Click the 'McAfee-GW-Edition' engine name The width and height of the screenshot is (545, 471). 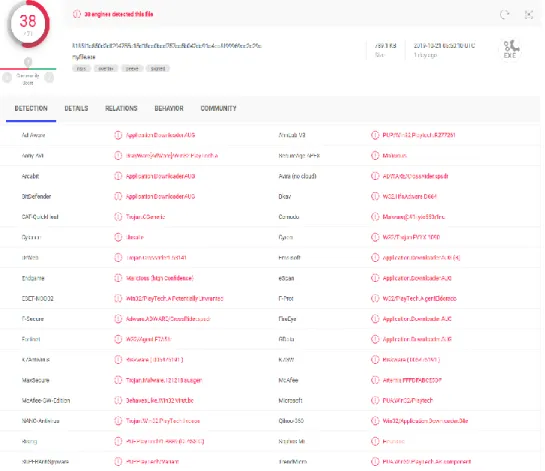click(x=46, y=400)
